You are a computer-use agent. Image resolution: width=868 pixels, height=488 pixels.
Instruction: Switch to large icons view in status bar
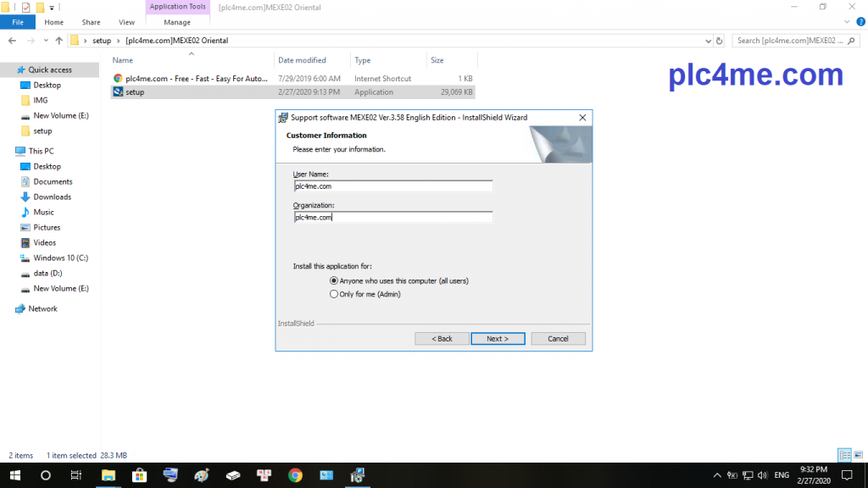click(x=859, y=455)
